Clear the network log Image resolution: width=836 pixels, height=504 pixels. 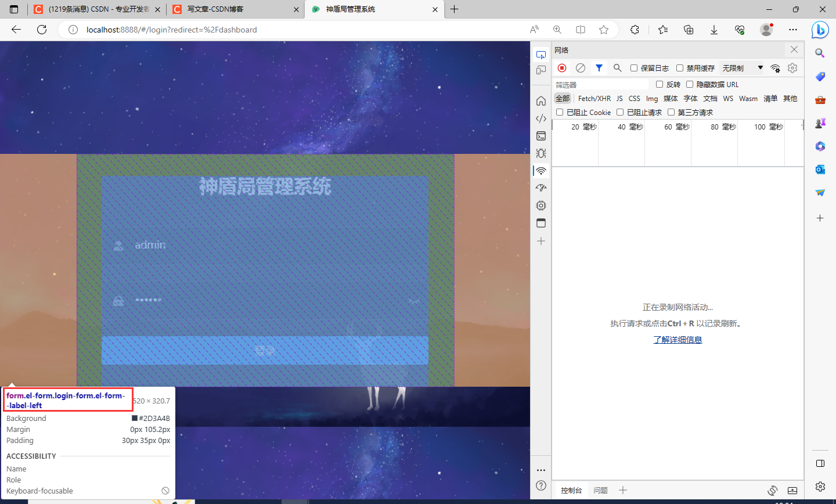580,68
